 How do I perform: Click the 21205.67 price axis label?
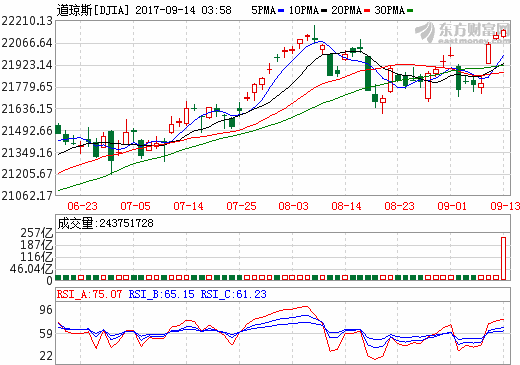tap(27, 174)
